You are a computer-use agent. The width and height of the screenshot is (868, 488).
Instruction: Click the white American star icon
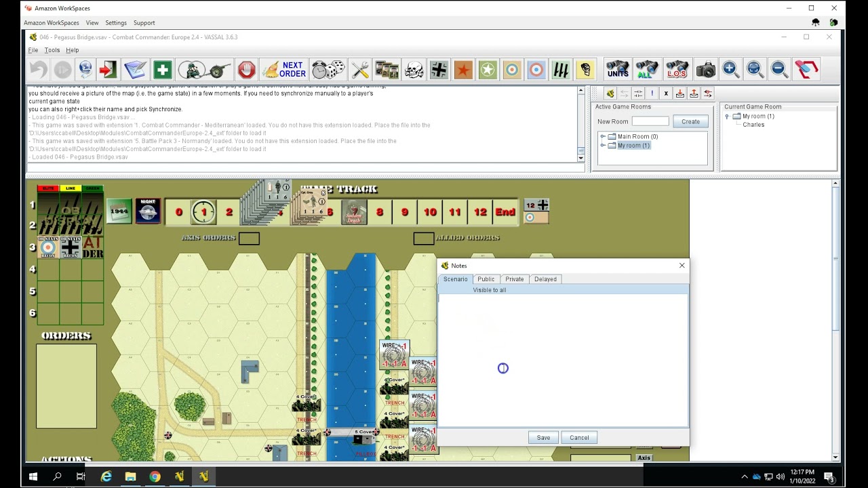[488, 69]
